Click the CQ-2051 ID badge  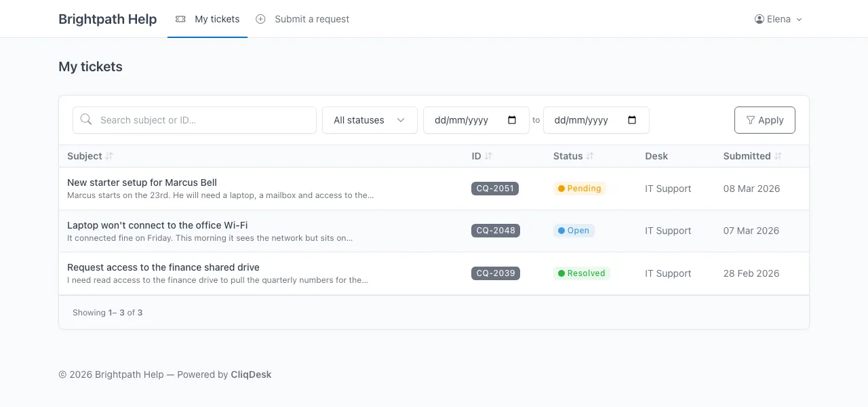click(x=495, y=189)
